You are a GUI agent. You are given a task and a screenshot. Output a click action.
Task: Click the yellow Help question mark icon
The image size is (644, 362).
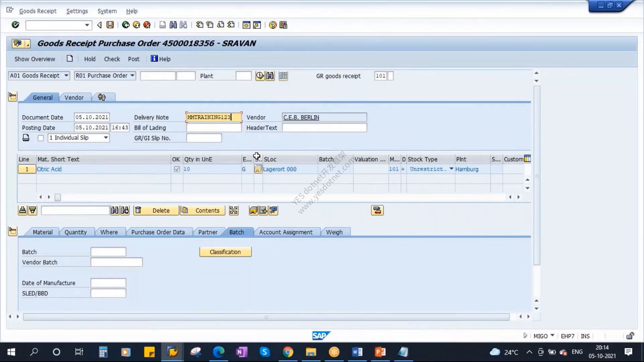coord(273,25)
